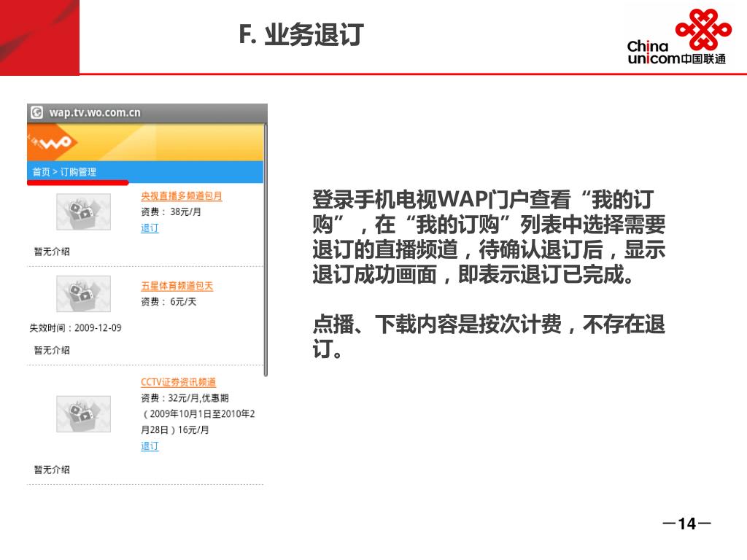This screenshot has height=560, width=747.
Task: Click 失效时间：2009-12-09 text
Action: tap(75, 327)
